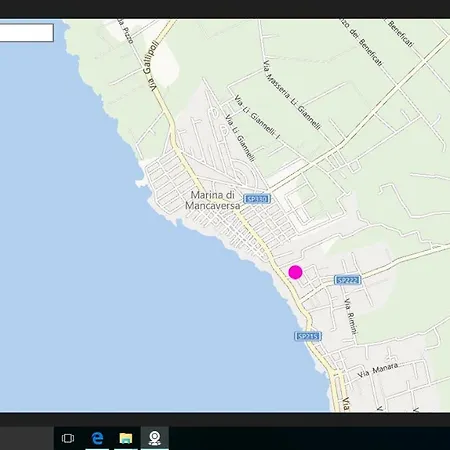450x450 pixels.
Task: Click the magenta location marker dot
Action: pos(295,272)
